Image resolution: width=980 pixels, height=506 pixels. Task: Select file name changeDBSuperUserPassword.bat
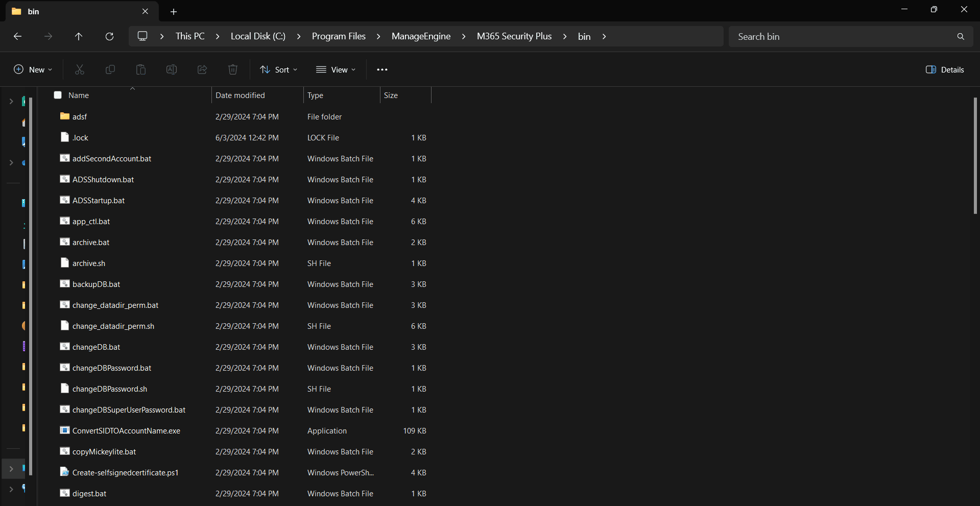[x=129, y=409]
